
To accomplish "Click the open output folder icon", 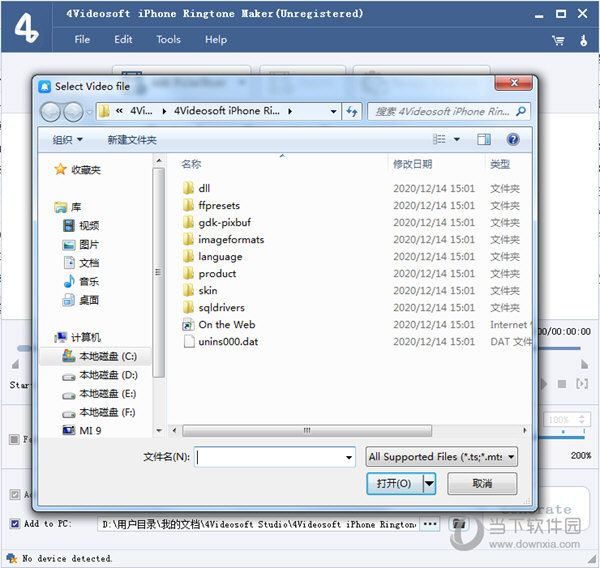I will tap(458, 524).
